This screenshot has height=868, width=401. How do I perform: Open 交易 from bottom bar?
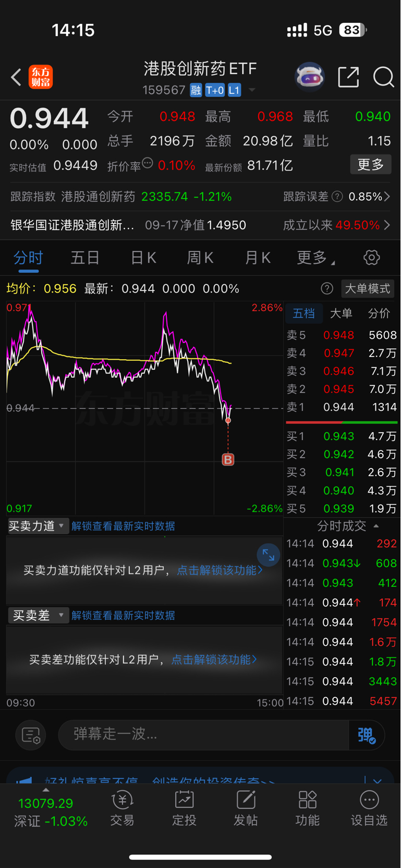pos(122,809)
